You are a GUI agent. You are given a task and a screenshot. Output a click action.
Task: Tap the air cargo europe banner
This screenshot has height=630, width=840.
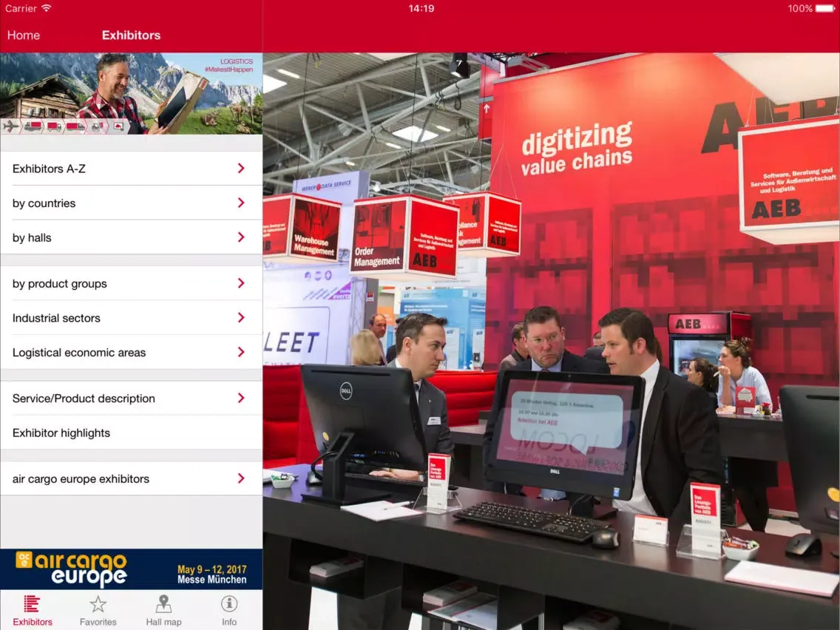pos(132,569)
